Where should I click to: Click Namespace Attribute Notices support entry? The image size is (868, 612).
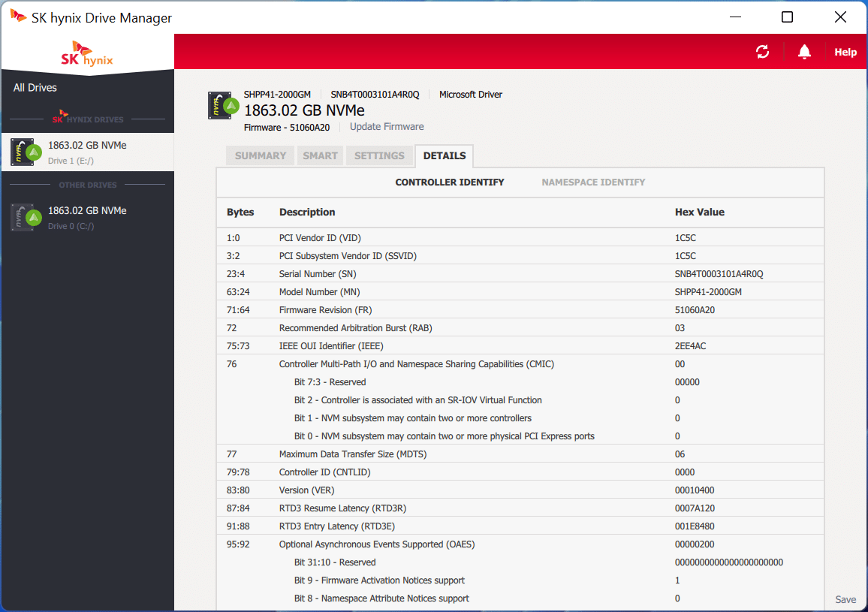381,598
